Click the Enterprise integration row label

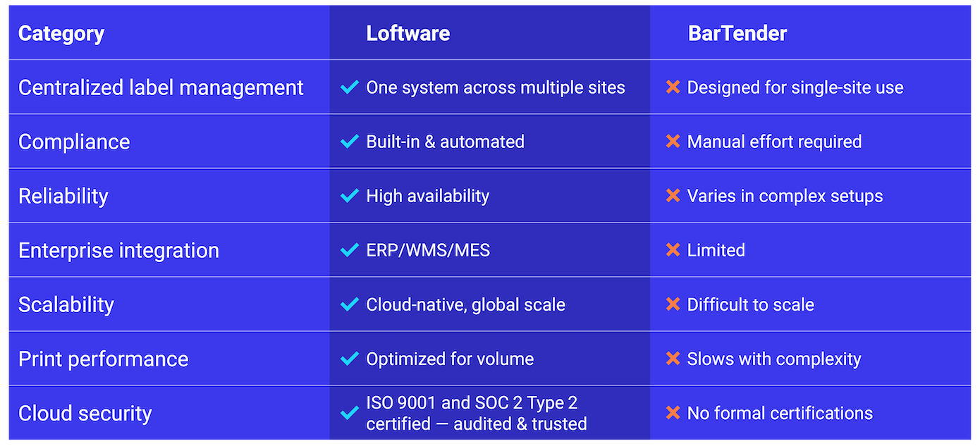point(118,250)
